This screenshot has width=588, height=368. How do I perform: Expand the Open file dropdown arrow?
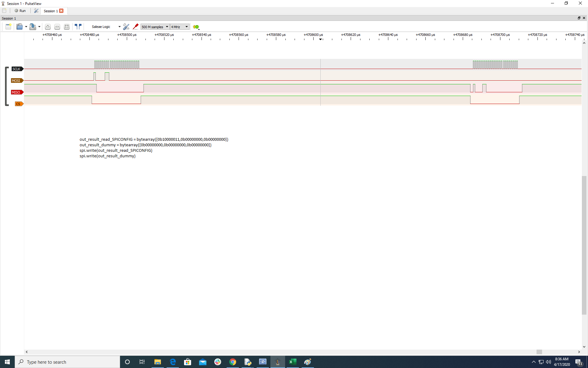(26, 27)
